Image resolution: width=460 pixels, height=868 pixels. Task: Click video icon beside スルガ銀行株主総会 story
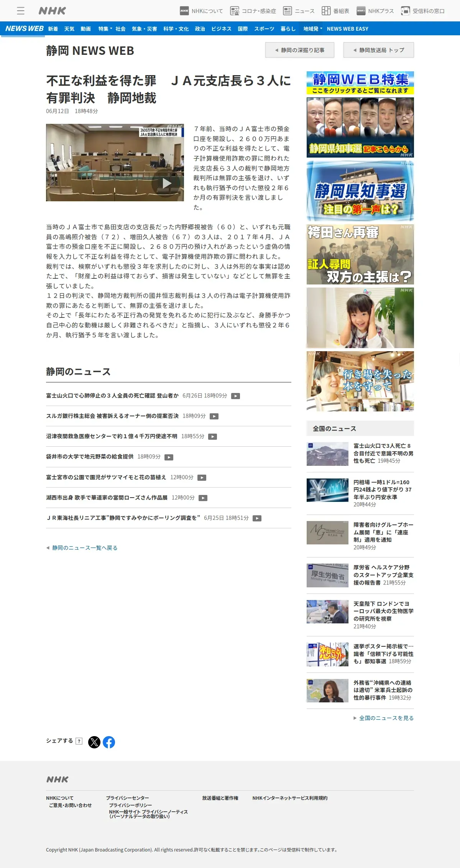click(214, 416)
